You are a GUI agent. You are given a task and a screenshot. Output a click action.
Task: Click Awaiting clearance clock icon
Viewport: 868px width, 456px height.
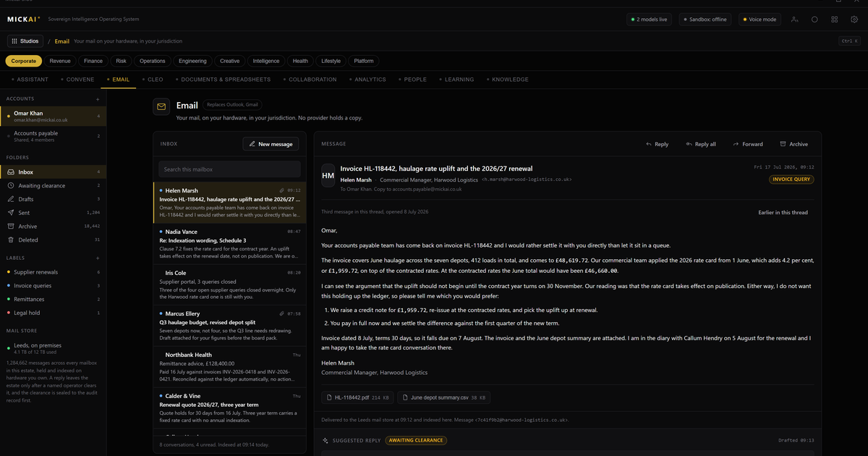pos(10,185)
